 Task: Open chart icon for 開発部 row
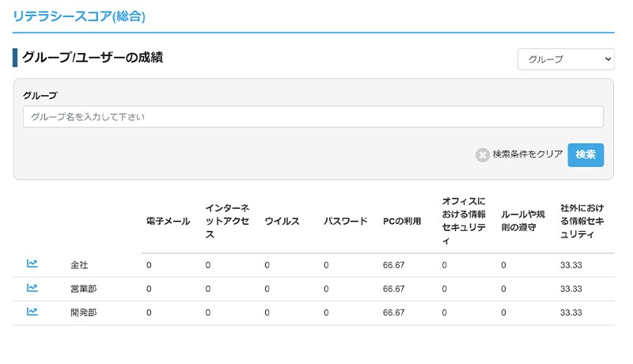[x=32, y=312]
